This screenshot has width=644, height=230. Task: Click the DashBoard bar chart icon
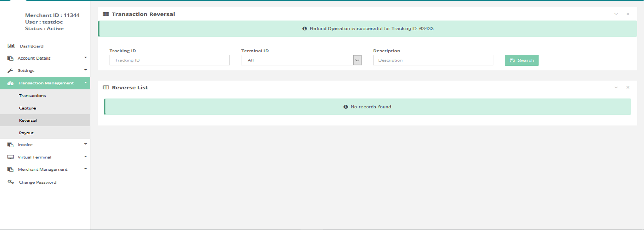[11, 46]
